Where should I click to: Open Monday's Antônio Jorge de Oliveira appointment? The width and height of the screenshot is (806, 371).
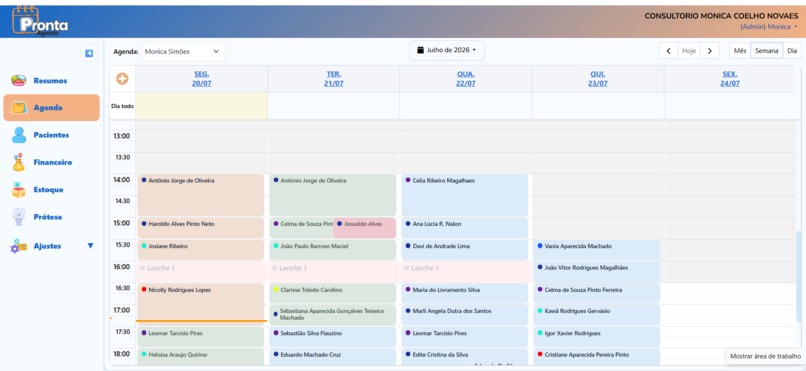click(200, 195)
